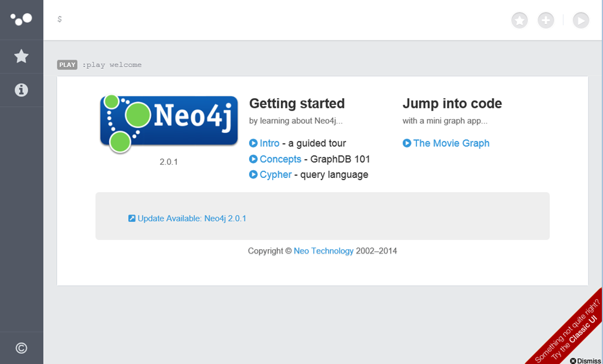
Task: Open the Concepts GraphDB 101 link
Action: click(280, 159)
